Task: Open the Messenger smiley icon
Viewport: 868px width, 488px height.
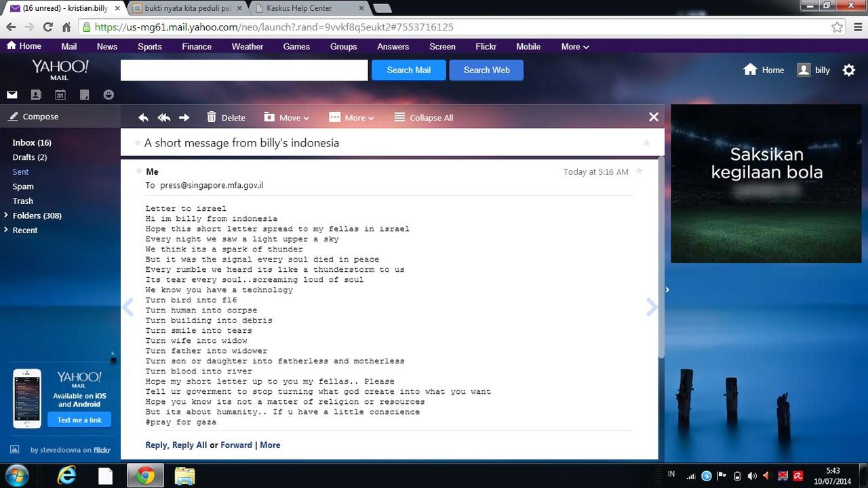Action: (x=108, y=95)
